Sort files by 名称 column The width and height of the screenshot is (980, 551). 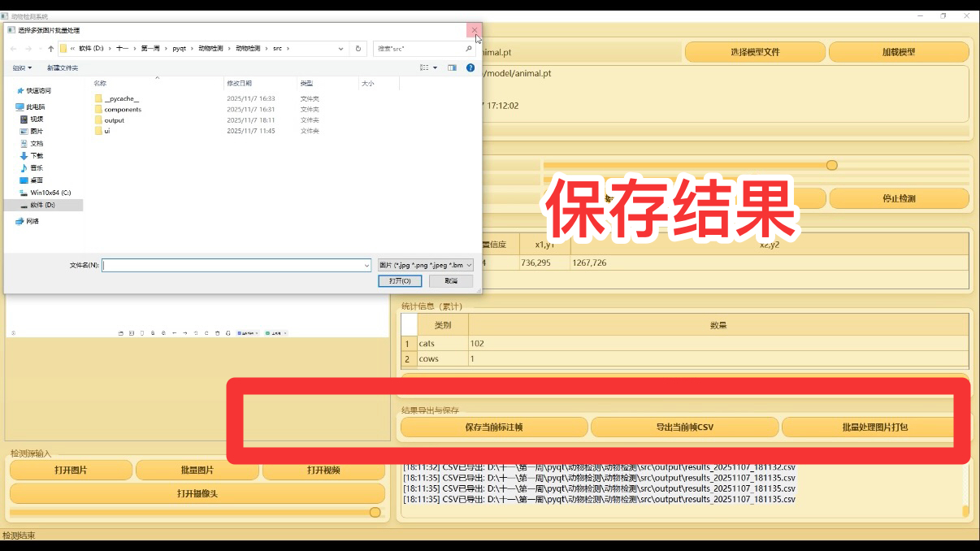click(x=154, y=83)
